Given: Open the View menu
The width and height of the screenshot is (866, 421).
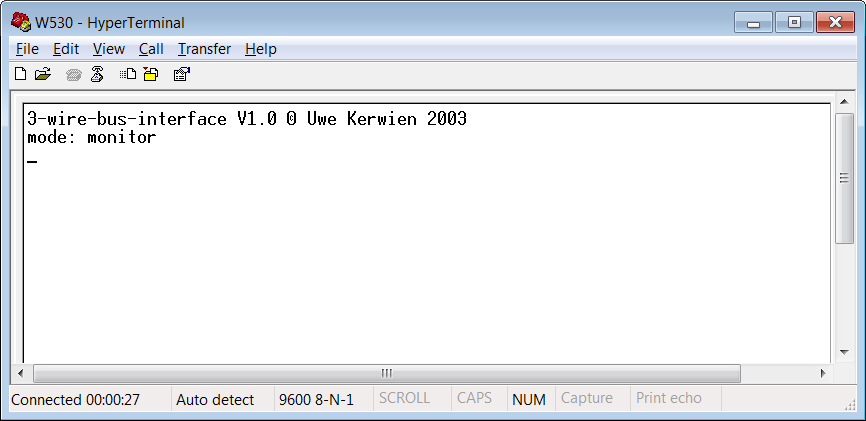Looking at the screenshot, I should (x=108, y=49).
